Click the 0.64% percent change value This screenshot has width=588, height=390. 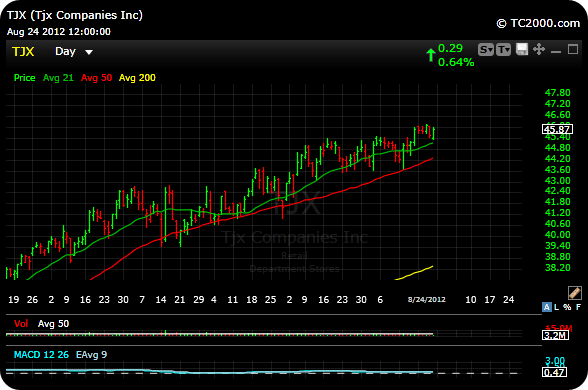pos(456,62)
